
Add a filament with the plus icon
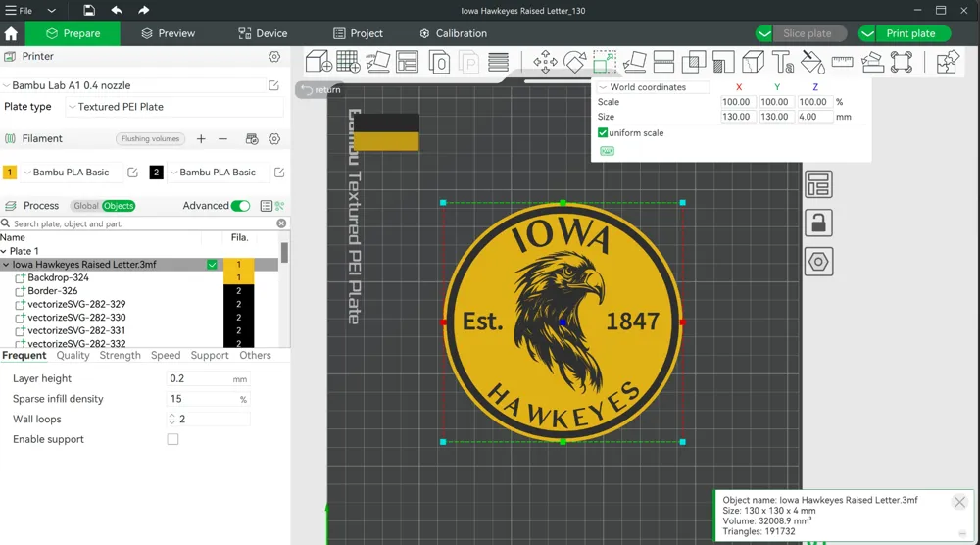tap(201, 139)
